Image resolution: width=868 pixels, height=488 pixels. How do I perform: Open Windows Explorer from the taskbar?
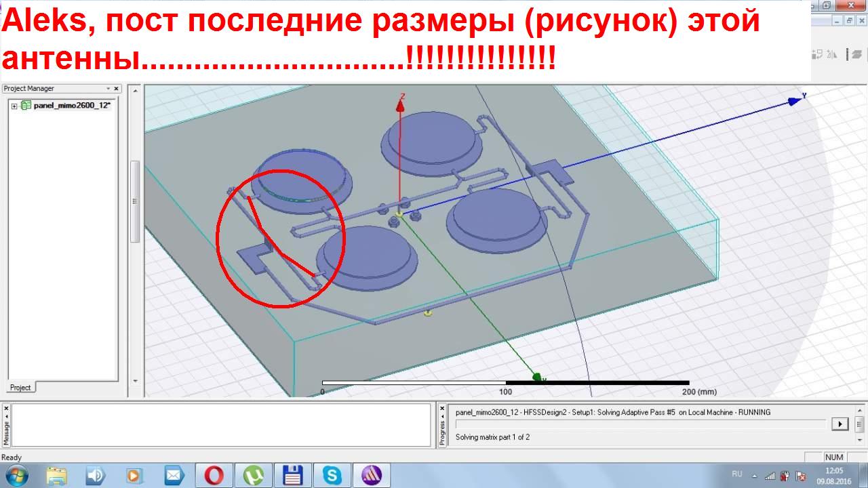[58, 475]
